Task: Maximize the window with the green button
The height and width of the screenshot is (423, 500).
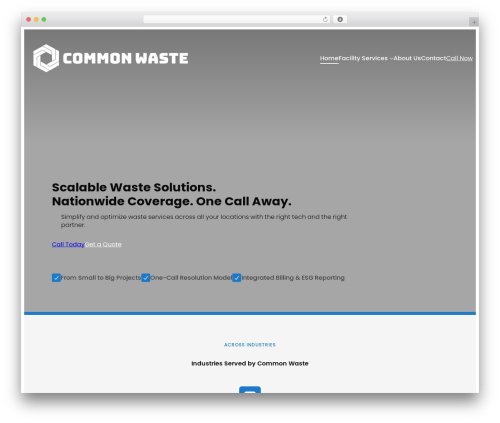Action: [44, 20]
